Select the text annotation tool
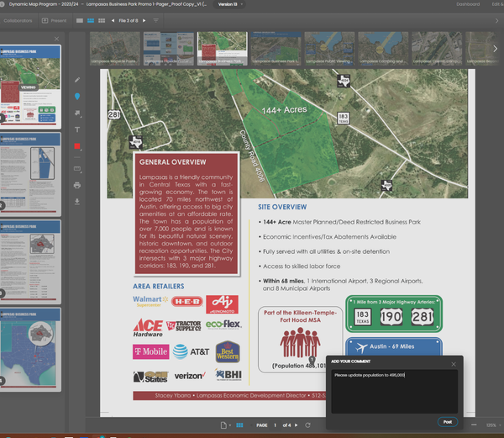This screenshot has width=504, height=438. [x=77, y=129]
